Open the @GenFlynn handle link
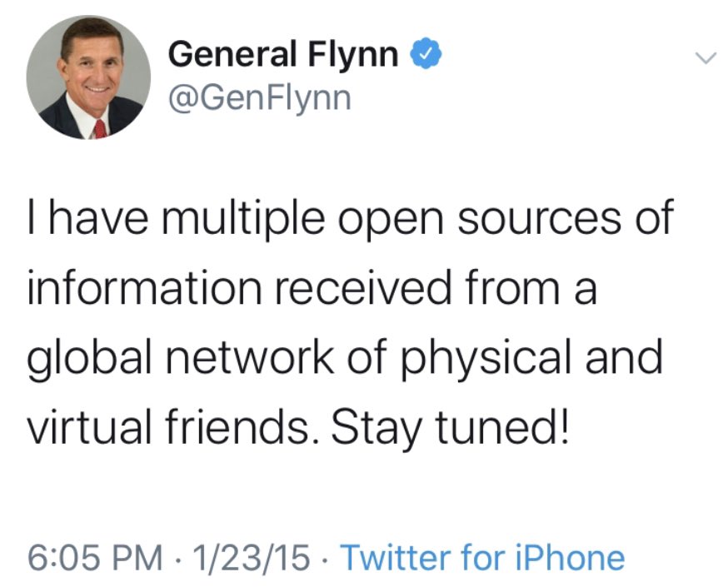The image size is (728, 587). coord(259,98)
